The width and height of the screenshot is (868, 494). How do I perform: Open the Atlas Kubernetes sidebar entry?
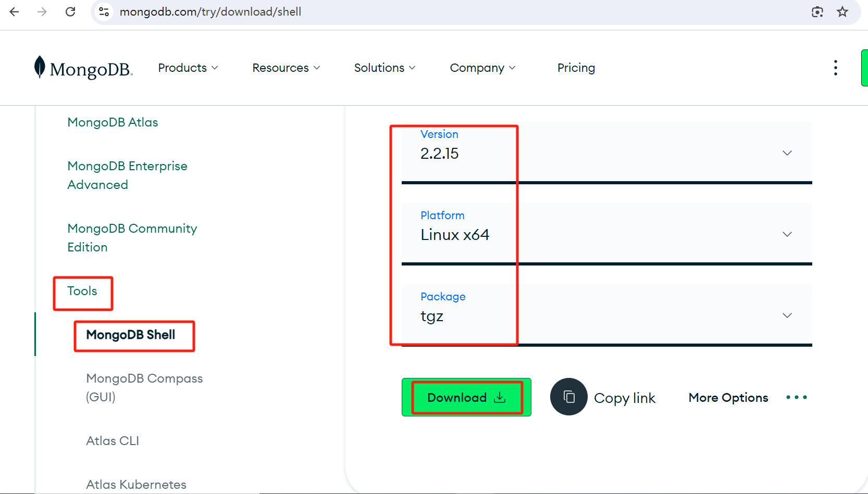136,485
